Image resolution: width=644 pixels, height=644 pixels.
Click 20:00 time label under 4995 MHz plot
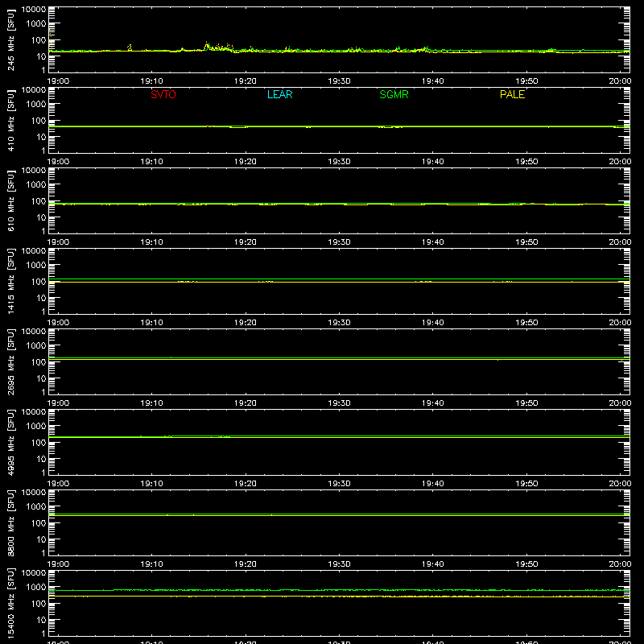(620, 484)
